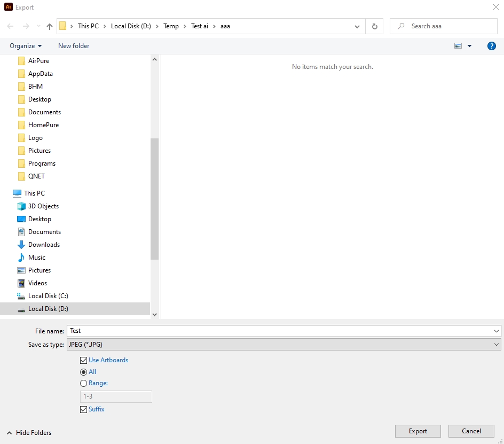504x444 pixels.
Task: Select the Range radio button
Action: click(83, 383)
